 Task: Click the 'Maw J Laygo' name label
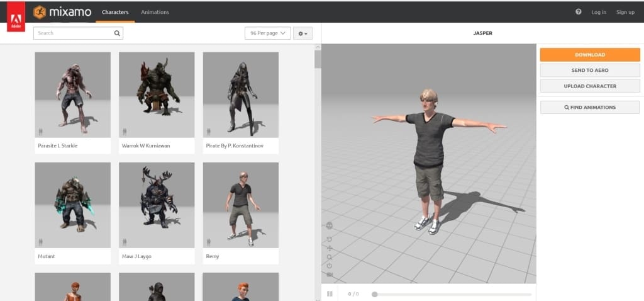click(x=136, y=256)
